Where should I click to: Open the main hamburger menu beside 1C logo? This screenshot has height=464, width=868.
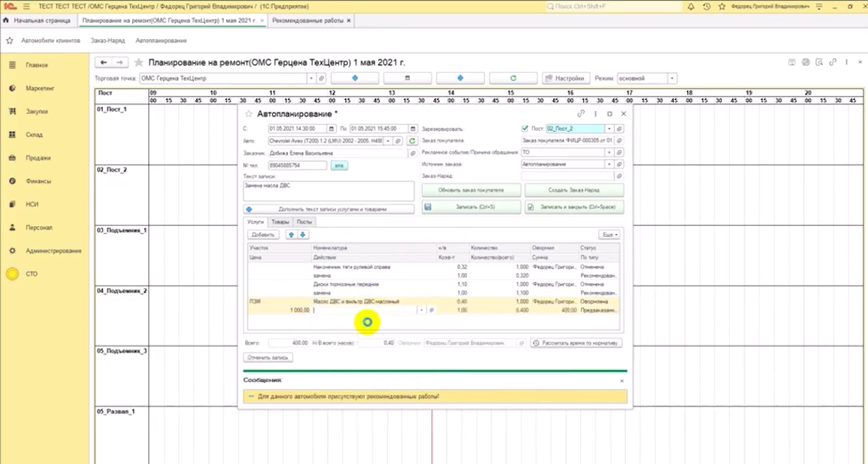(x=26, y=7)
